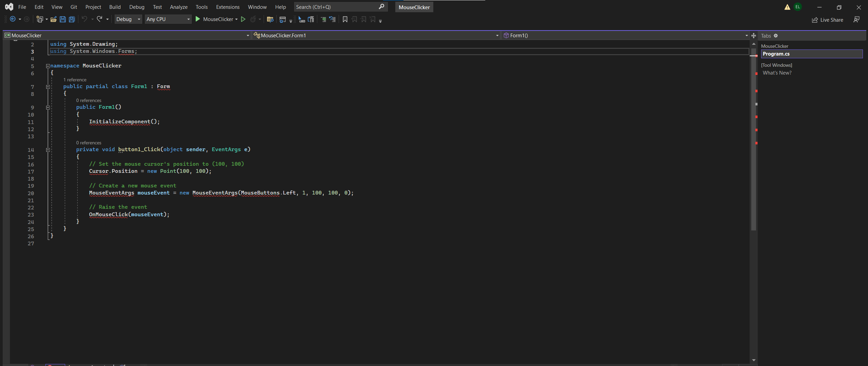Collapse the Form1 class outlining toggle

[x=48, y=87]
